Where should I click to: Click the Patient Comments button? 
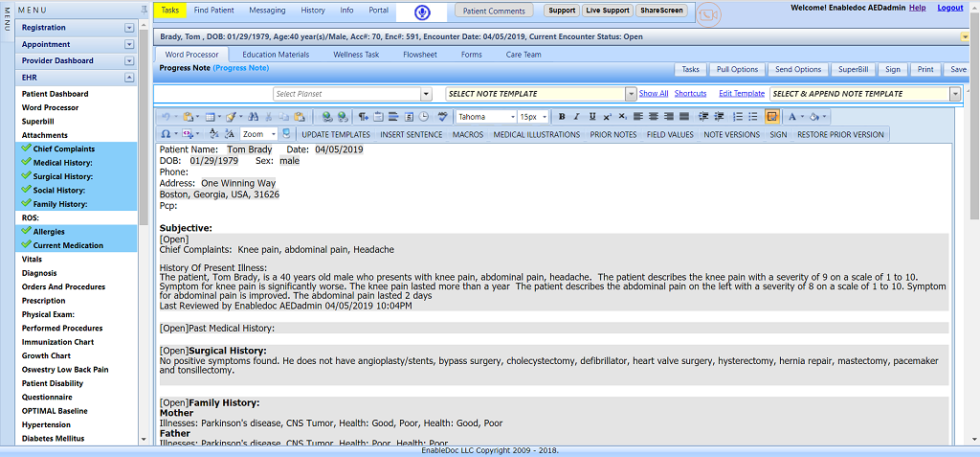[x=494, y=11]
